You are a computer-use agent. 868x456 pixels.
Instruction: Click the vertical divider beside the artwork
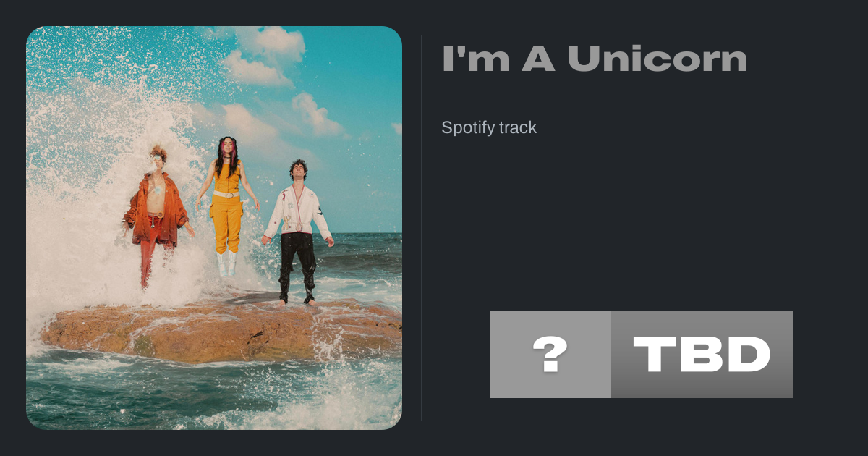421,228
